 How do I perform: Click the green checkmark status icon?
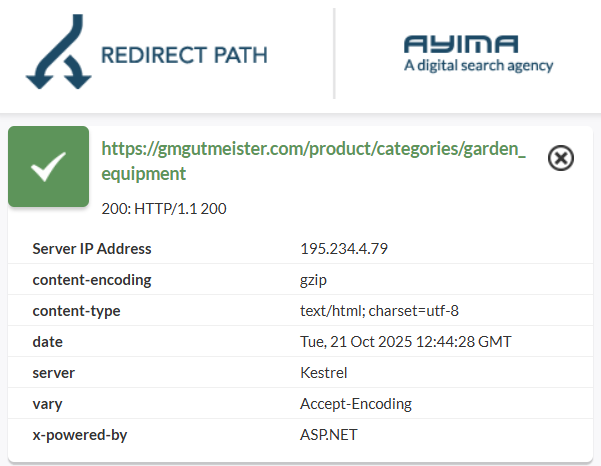click(48, 167)
